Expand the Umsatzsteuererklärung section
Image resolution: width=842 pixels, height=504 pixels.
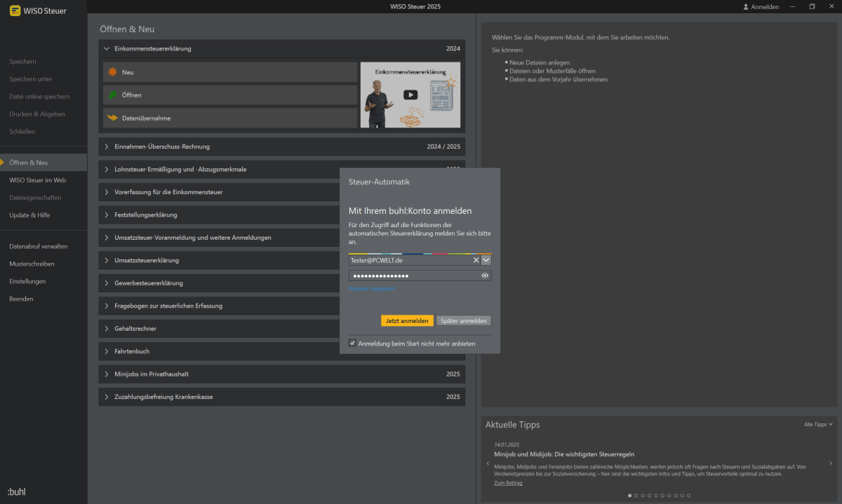(107, 260)
